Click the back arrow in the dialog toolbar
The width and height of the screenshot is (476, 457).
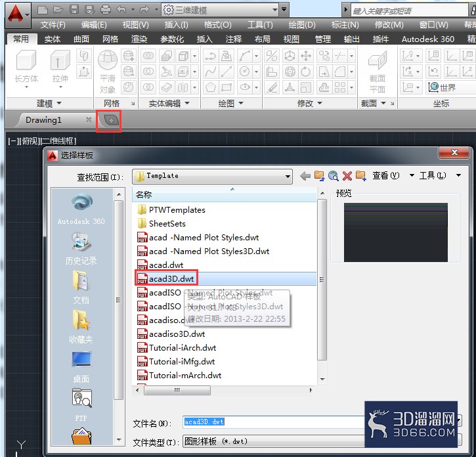coord(305,176)
